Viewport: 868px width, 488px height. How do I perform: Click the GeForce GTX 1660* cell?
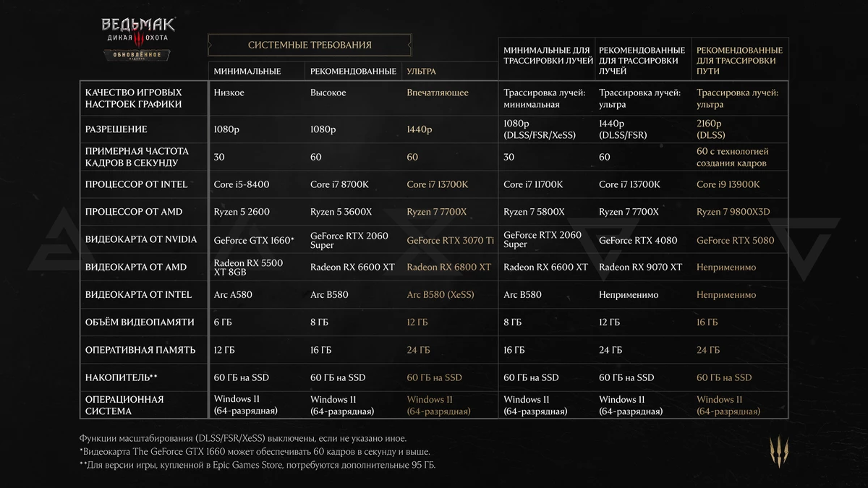[254, 240]
